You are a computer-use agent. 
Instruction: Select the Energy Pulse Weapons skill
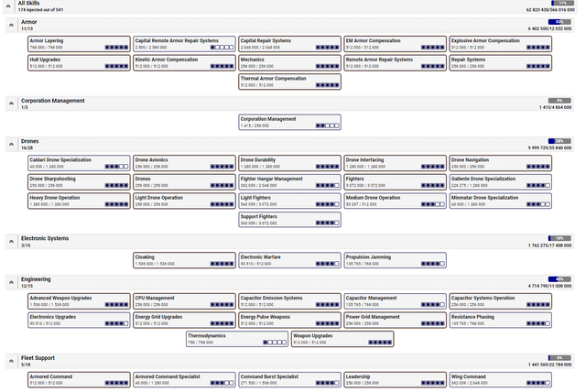(289, 321)
